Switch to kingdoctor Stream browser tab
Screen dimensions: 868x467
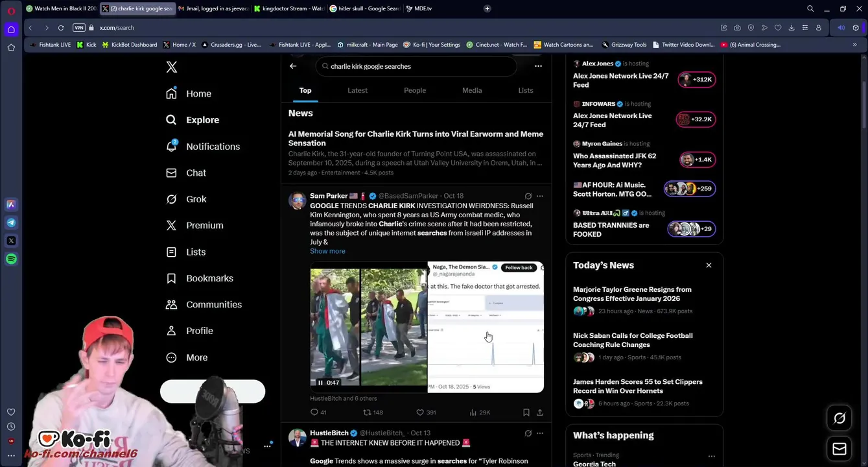(x=289, y=8)
